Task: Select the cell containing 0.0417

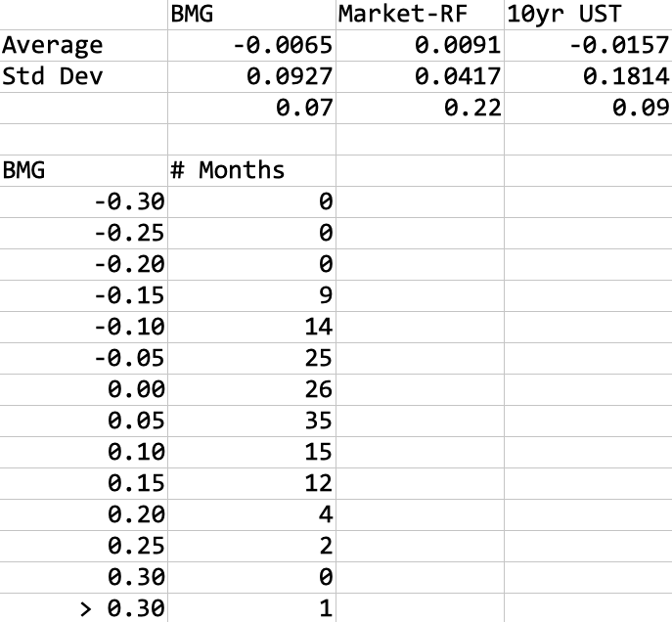Action: (420, 76)
